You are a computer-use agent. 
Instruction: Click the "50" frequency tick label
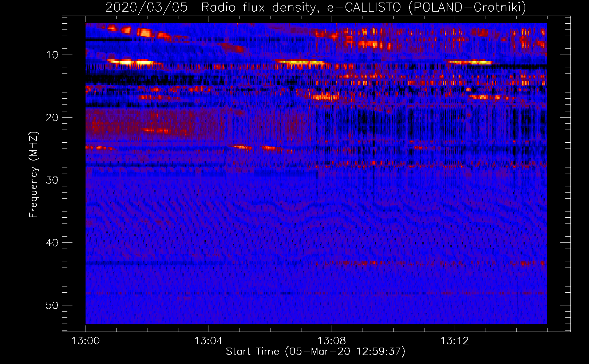point(52,305)
